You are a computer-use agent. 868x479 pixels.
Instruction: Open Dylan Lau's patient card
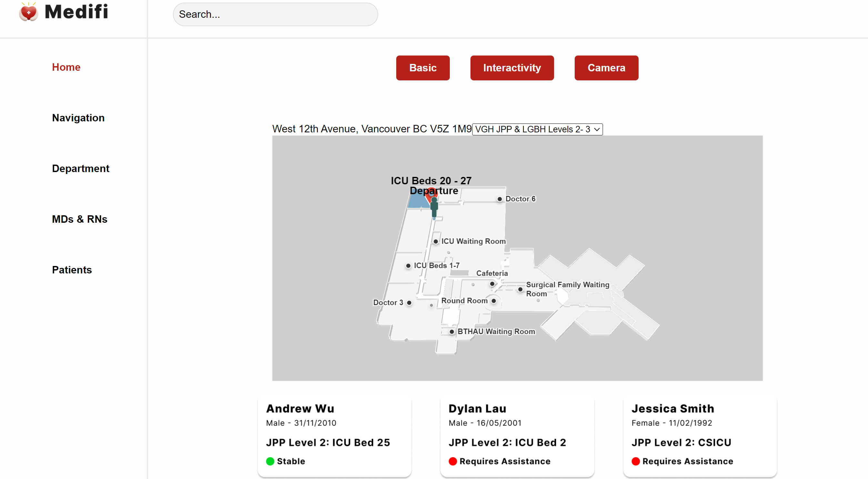click(517, 435)
